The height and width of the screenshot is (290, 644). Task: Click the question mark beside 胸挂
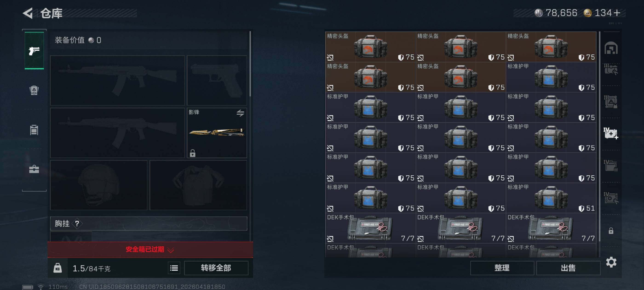[x=77, y=223]
